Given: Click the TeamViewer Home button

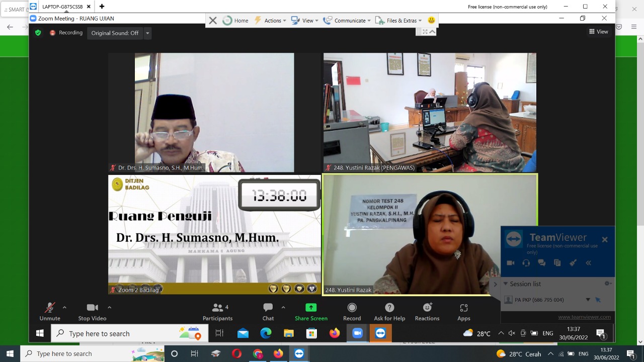Looking at the screenshot, I should 235,21.
